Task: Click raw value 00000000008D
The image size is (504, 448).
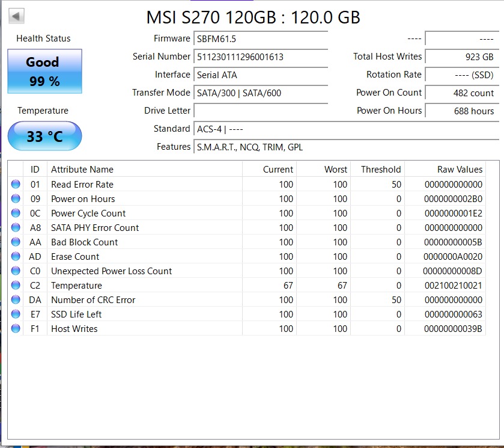Action: (452, 271)
